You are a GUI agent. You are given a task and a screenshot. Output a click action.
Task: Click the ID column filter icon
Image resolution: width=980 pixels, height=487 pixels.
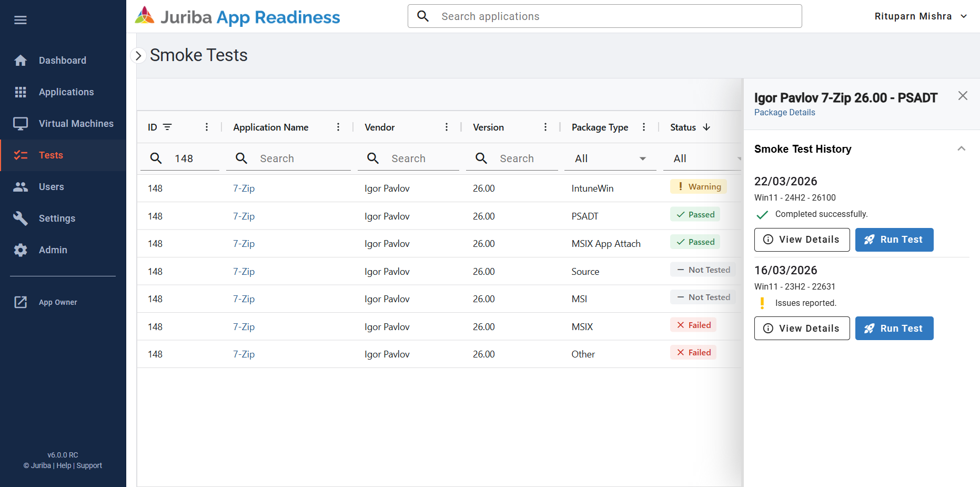click(167, 127)
